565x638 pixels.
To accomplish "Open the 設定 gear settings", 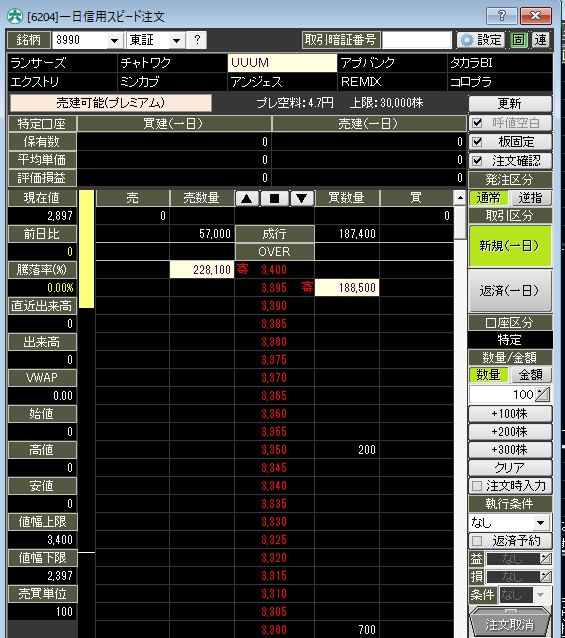I will (x=481, y=40).
